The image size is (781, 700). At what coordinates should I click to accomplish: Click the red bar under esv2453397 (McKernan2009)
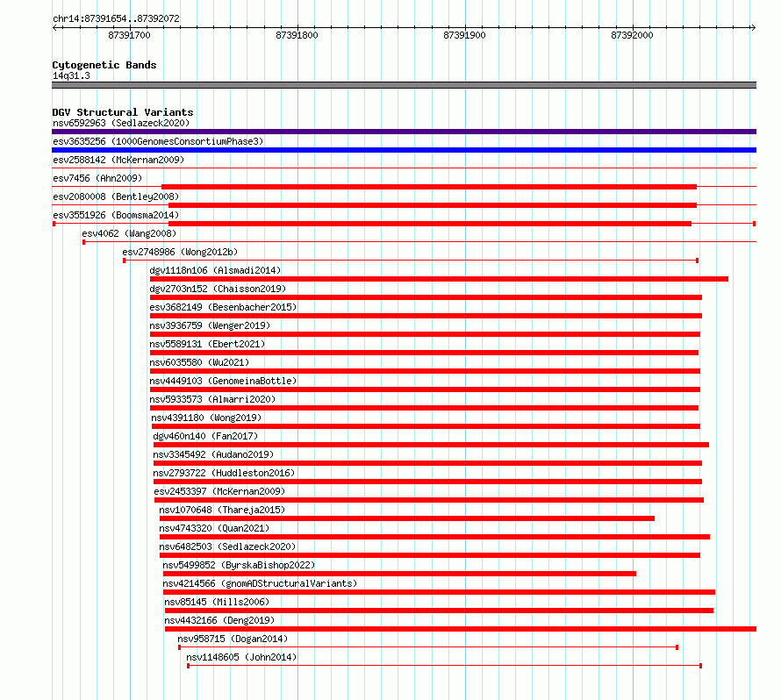[429, 500]
